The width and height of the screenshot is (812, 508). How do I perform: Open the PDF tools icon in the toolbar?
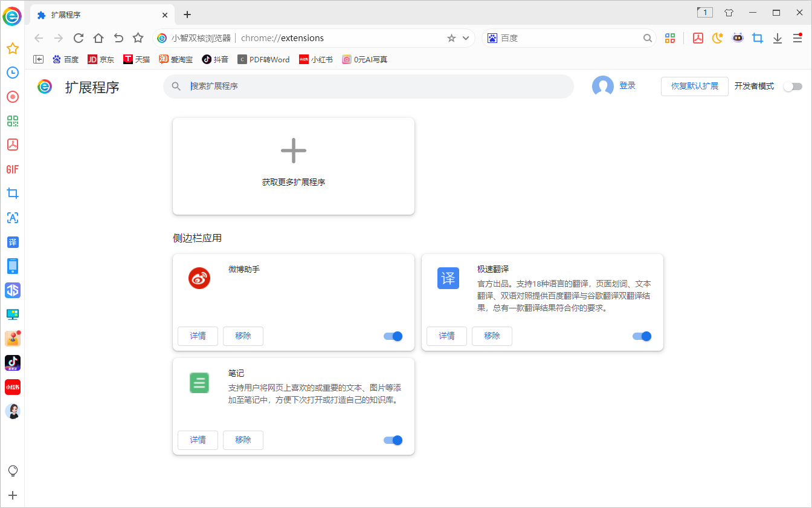click(698, 37)
